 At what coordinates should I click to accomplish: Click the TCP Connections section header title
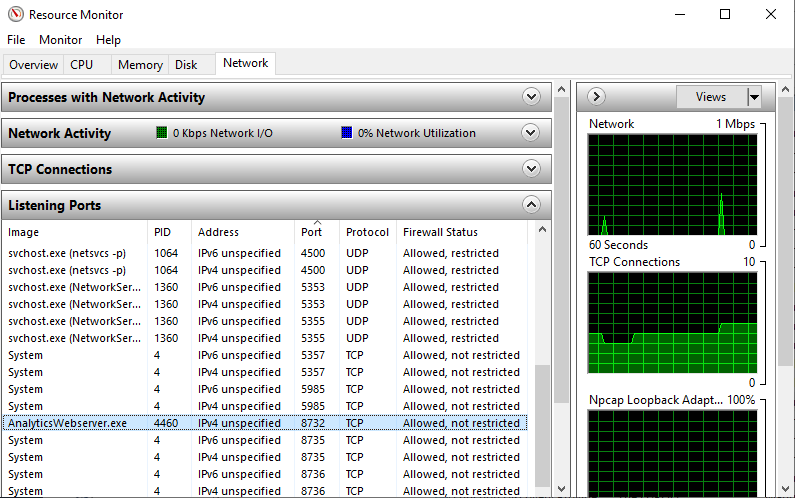[60, 169]
